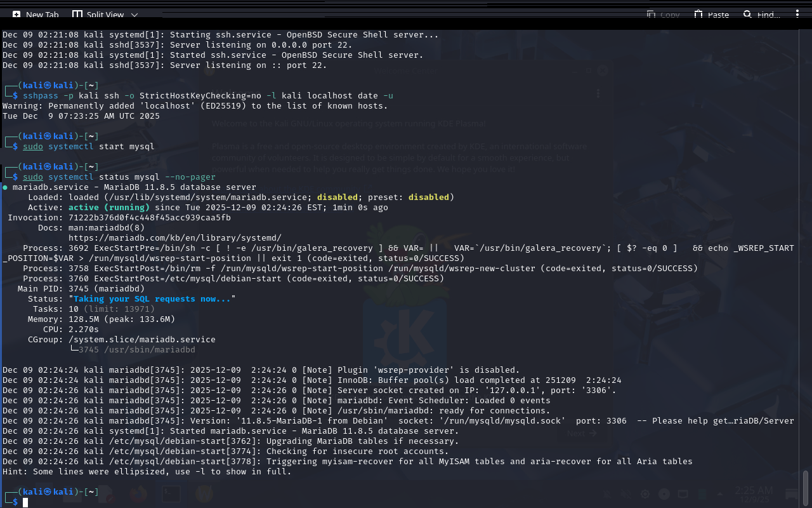
Task: Open the three-dot hamburger menu
Action: pos(797,15)
